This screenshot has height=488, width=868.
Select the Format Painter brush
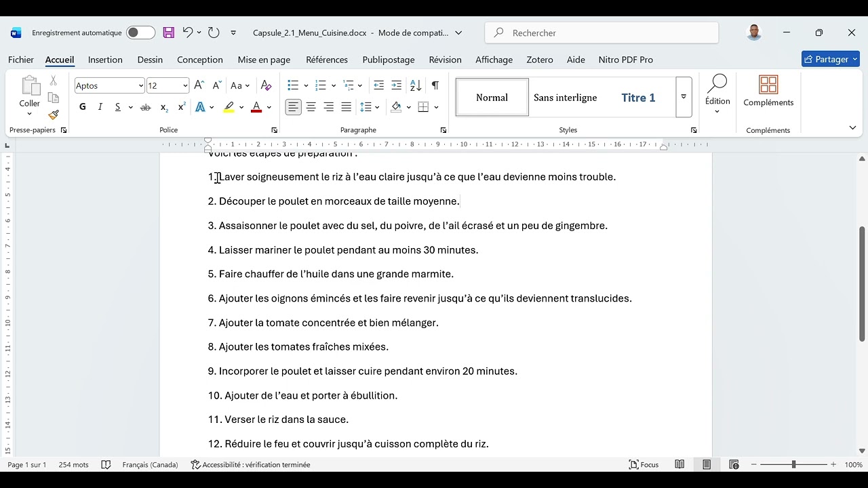[54, 115]
